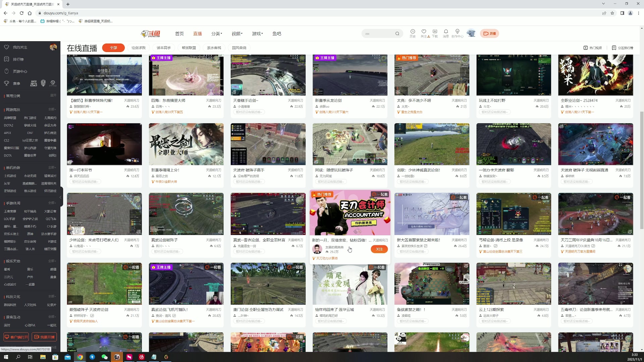This screenshot has height=362, width=644.
Task: Open the LPL event logo in sidebar
Action: point(34,83)
